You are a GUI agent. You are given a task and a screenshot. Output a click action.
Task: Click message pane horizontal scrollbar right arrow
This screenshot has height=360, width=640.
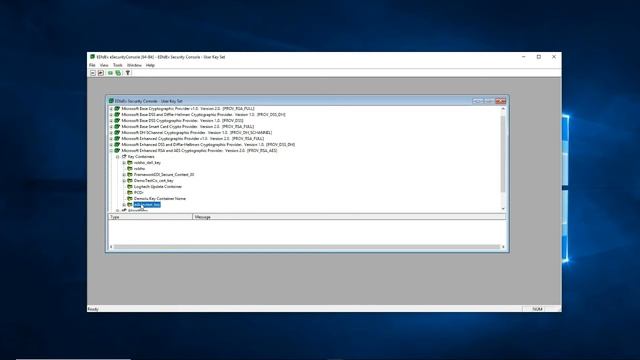[503, 247]
